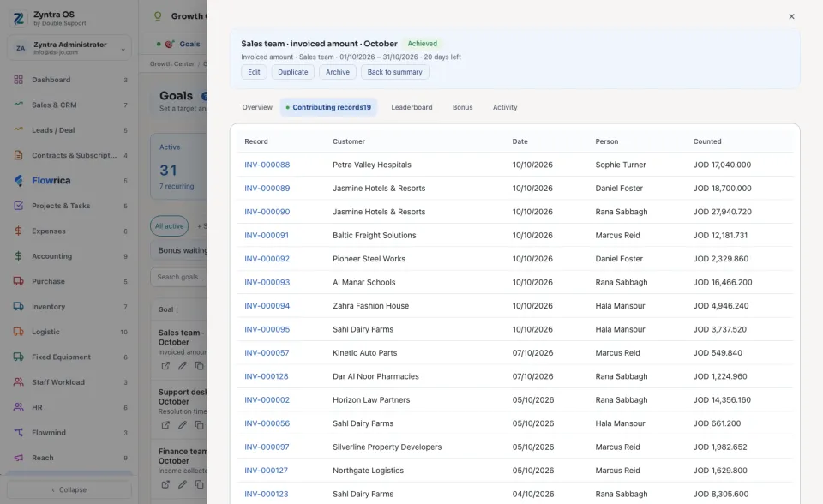The width and height of the screenshot is (823, 504).
Task: Click the Zahra Fashion House cell
Action: (370, 306)
